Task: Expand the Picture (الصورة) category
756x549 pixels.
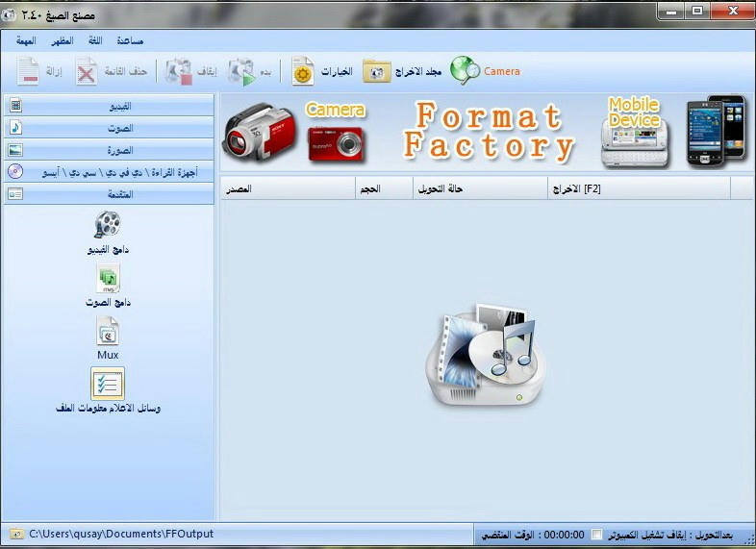Action: pos(109,150)
